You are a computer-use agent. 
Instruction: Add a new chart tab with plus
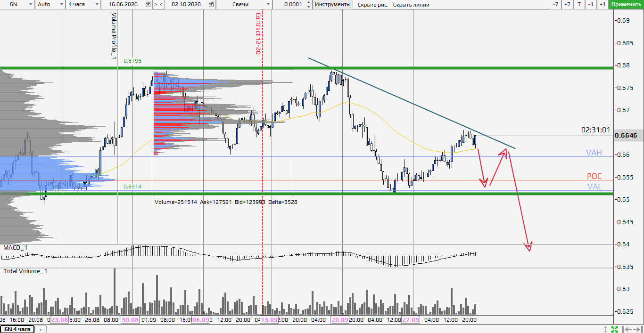(40, 329)
